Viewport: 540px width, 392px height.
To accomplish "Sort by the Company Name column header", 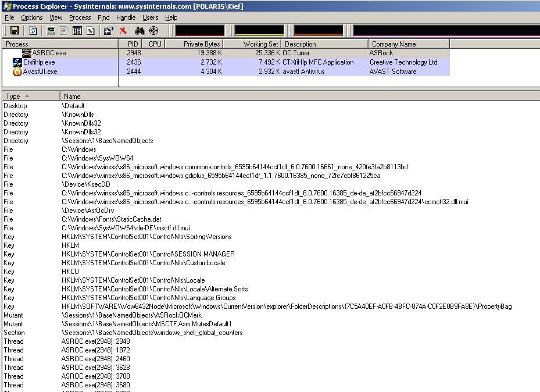I will tap(409, 44).
